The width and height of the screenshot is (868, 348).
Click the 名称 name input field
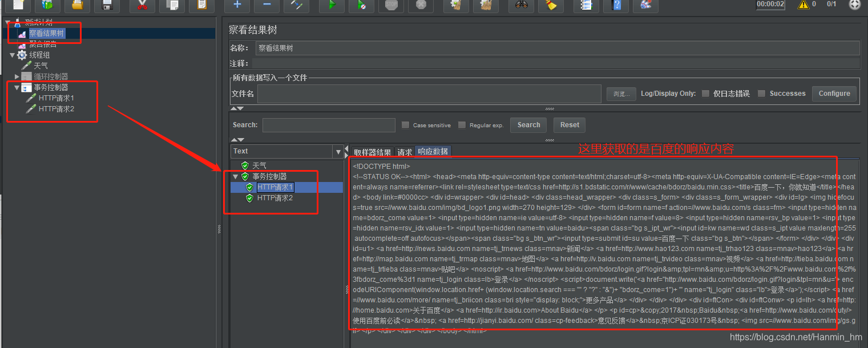[557, 48]
